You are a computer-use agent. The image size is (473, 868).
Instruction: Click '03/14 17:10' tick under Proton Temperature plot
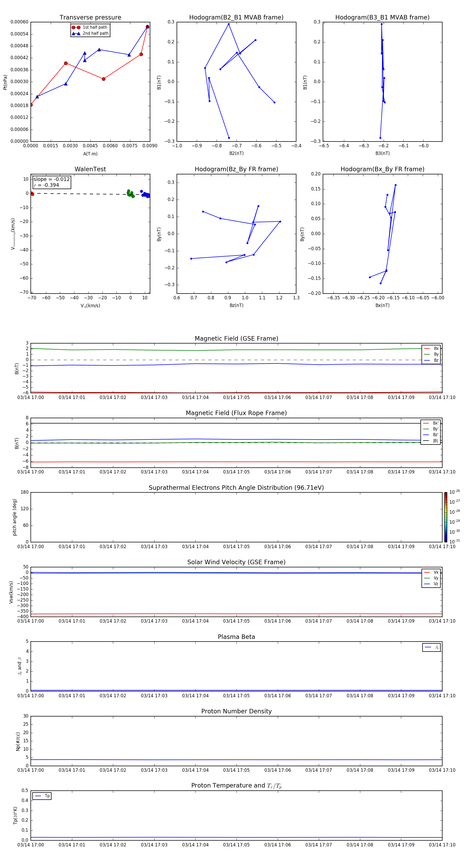click(x=442, y=845)
